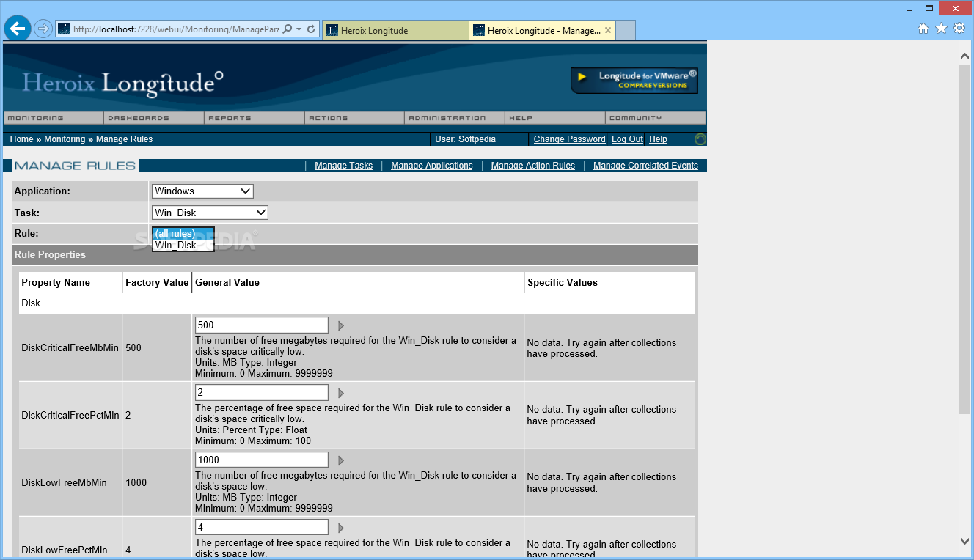The image size is (974, 560).
Task: Click arrow icon next to DiskCriticalFreePctMin value
Action: coord(340,393)
